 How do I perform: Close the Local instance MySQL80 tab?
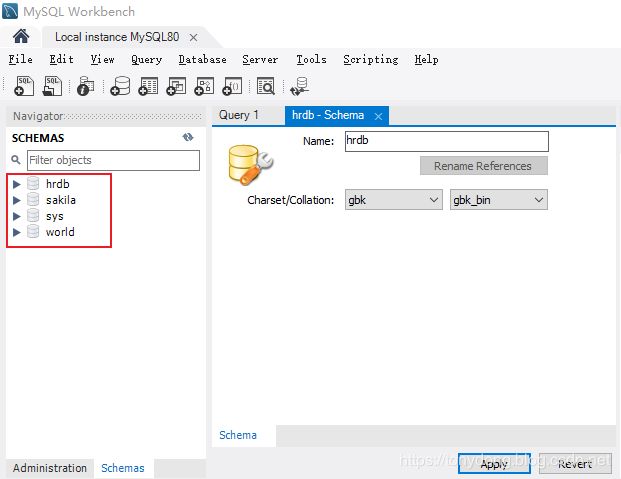[x=193, y=37]
